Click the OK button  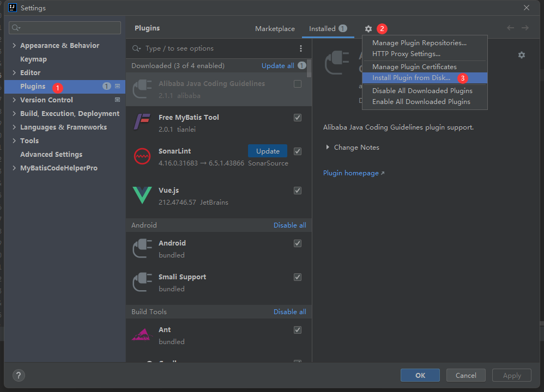coord(420,375)
